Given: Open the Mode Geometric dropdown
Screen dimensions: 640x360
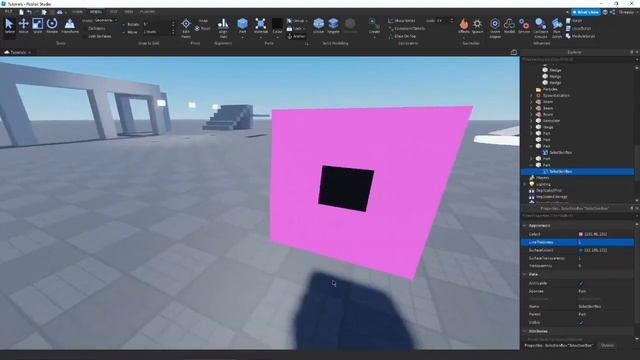Looking at the screenshot, I should (105, 20).
